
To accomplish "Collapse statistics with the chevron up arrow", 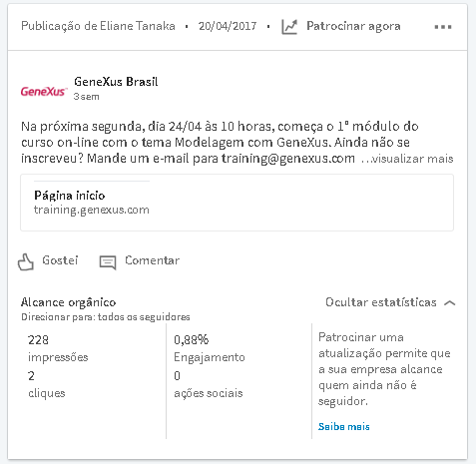I will [x=450, y=302].
